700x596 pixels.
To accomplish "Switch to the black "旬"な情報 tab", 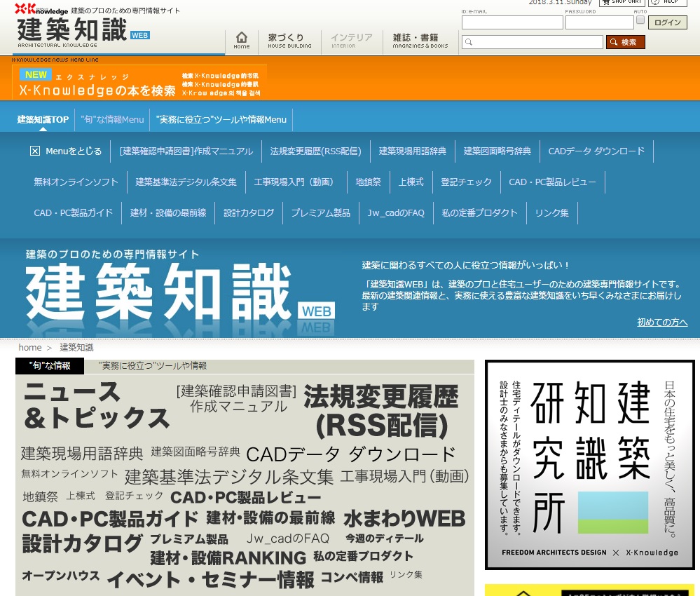I will click(50, 366).
